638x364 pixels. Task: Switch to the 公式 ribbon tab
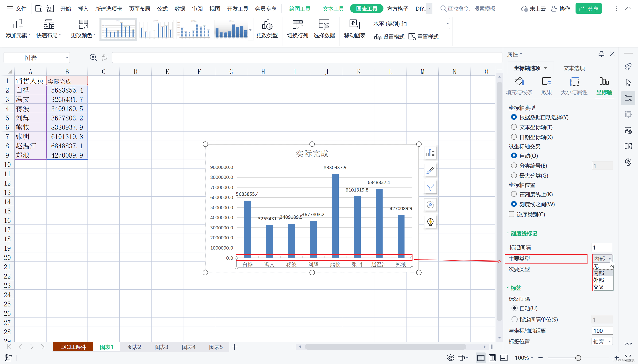click(162, 9)
